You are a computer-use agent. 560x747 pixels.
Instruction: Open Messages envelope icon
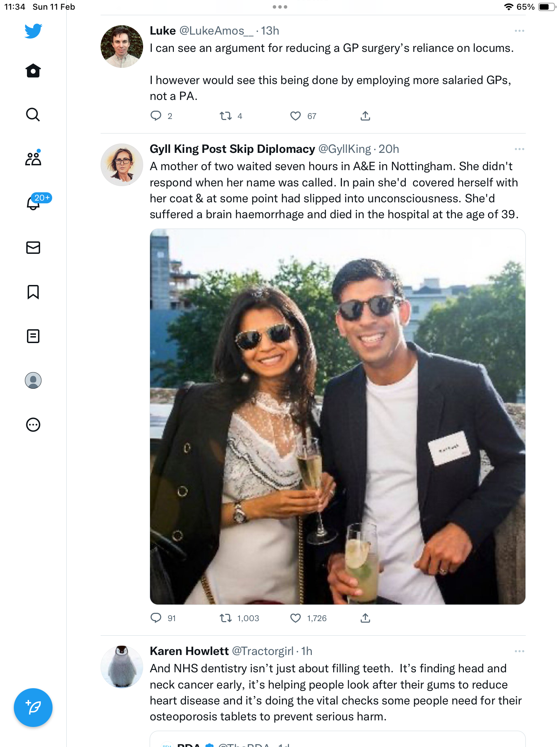coord(33,248)
